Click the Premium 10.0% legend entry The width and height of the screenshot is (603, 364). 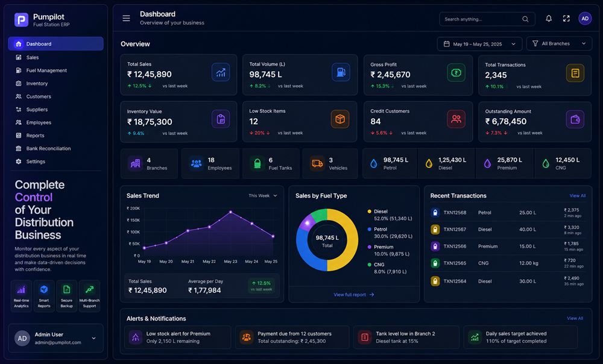coord(388,250)
